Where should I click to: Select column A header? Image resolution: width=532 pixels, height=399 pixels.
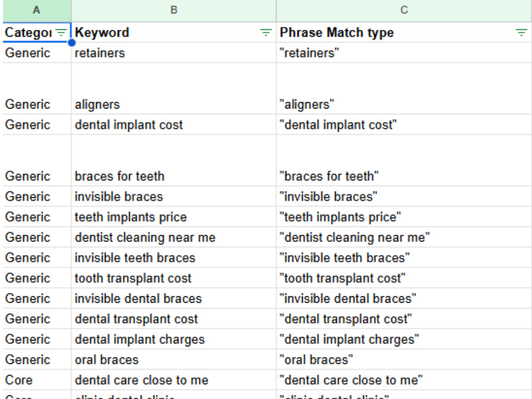[37, 10]
